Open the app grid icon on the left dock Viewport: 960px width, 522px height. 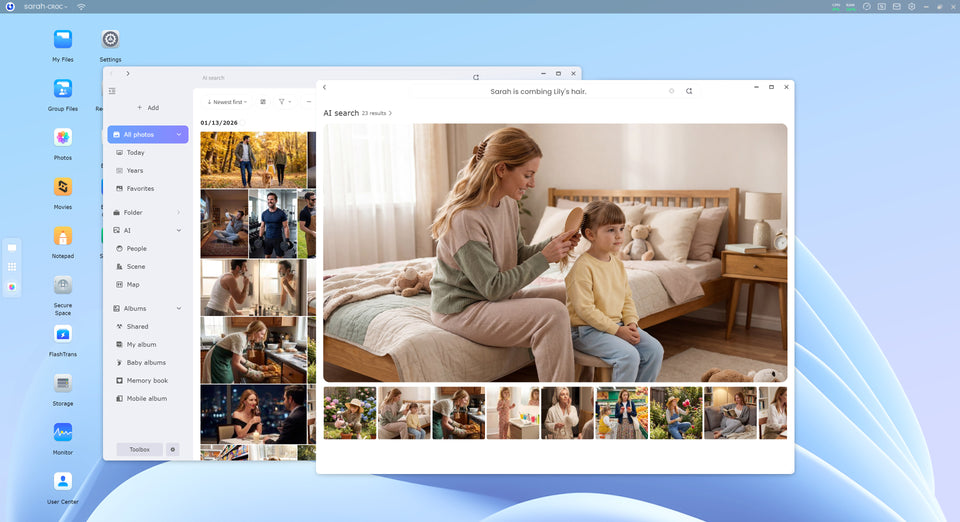coord(12,267)
